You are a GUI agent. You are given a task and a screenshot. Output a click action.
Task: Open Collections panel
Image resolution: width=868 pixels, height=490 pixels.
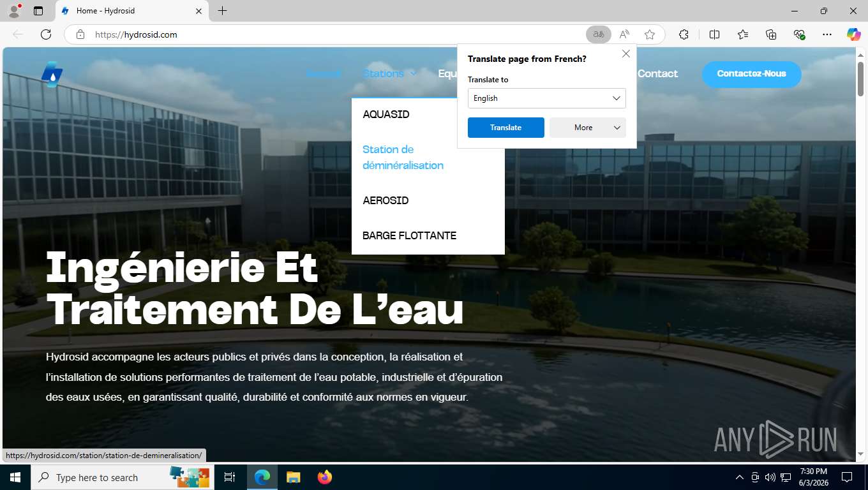pyautogui.click(x=771, y=34)
